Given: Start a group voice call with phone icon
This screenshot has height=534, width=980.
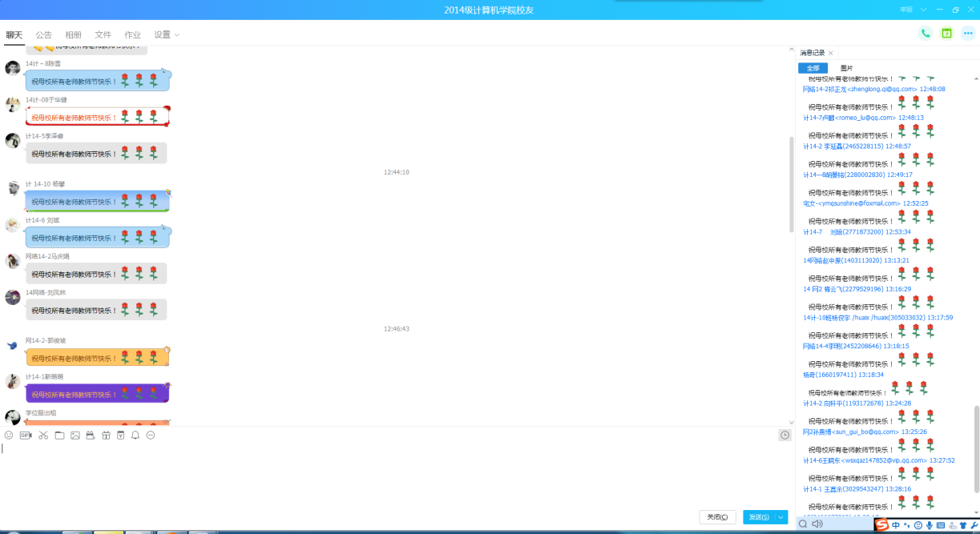Looking at the screenshot, I should (926, 34).
